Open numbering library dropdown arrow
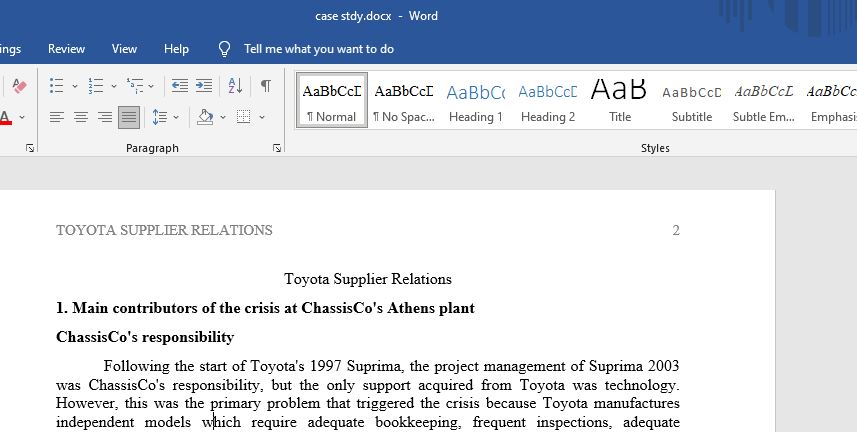This screenshot has height=432, width=857. click(x=114, y=86)
